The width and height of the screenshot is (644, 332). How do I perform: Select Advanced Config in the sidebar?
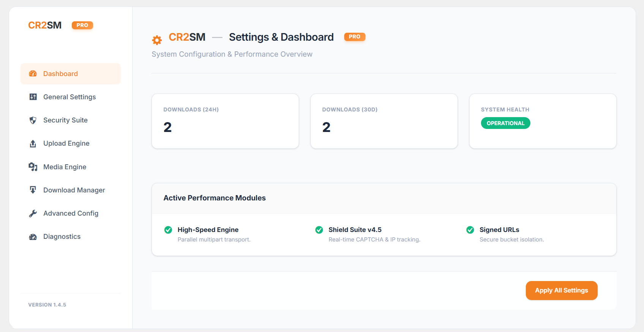(71, 213)
